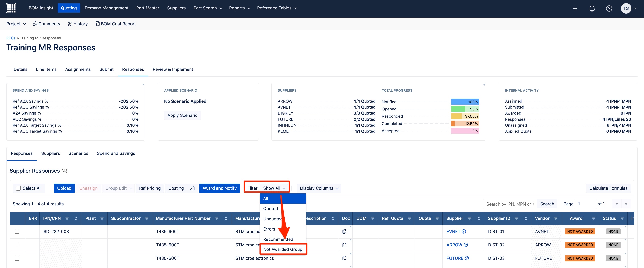Click the TS user avatar
This screenshot has height=268, width=644.
[x=626, y=8]
